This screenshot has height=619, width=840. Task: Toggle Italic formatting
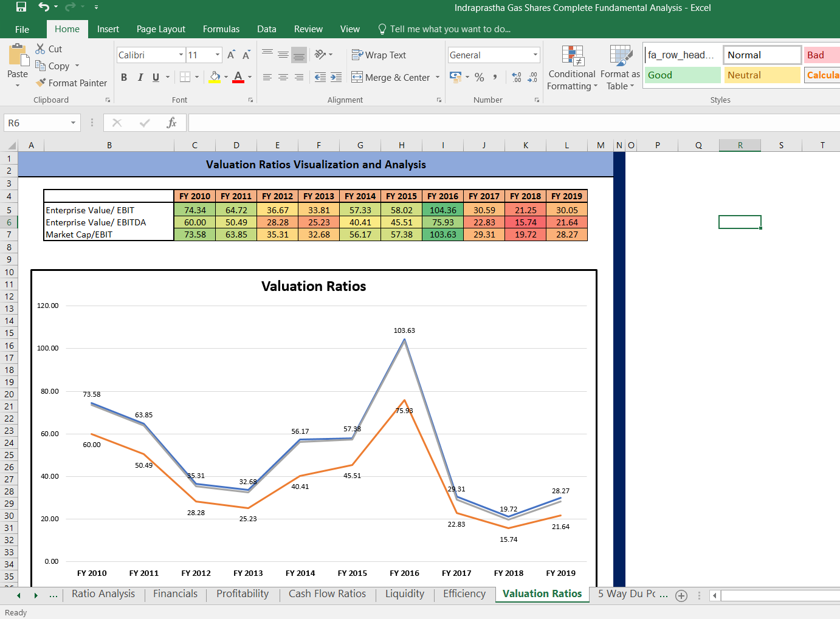140,77
